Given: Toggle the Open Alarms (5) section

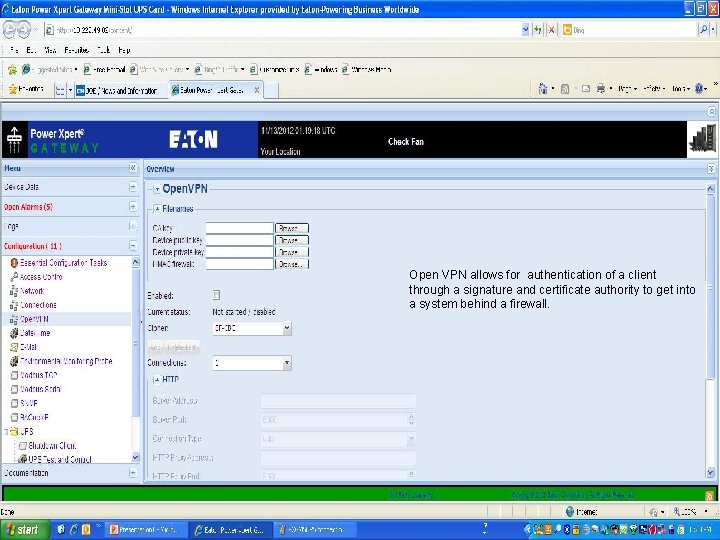Looking at the screenshot, I should pos(133,207).
